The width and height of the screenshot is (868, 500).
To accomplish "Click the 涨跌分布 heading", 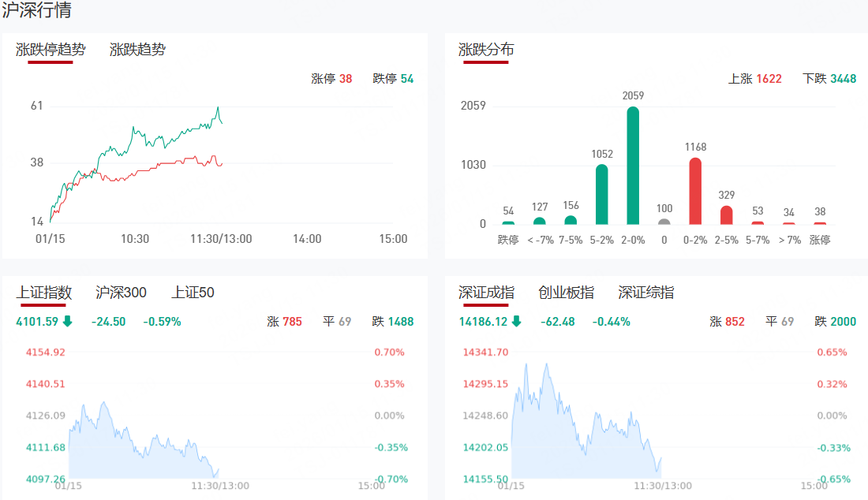I will point(486,50).
